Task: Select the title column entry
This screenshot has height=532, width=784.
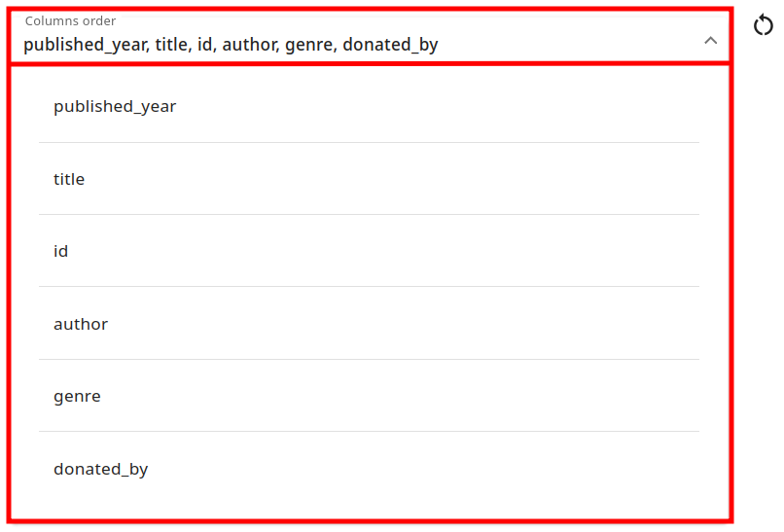Action: click(69, 179)
